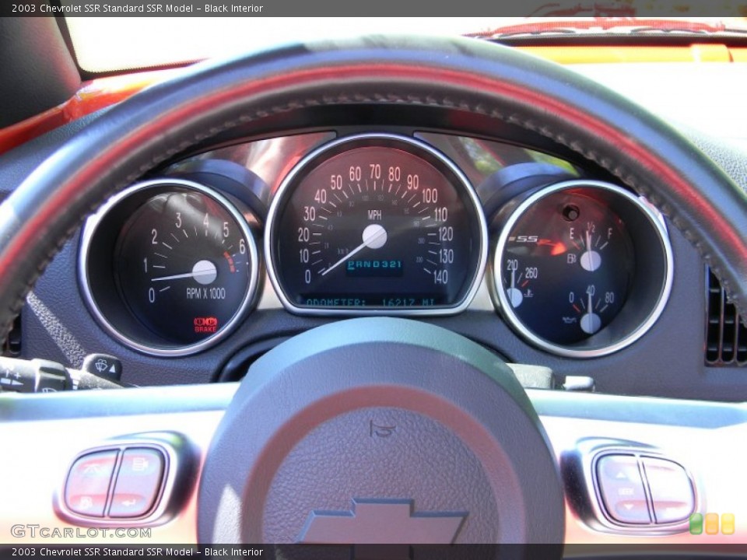
Task: Click the down arrow seek button
Action: (630, 506)
